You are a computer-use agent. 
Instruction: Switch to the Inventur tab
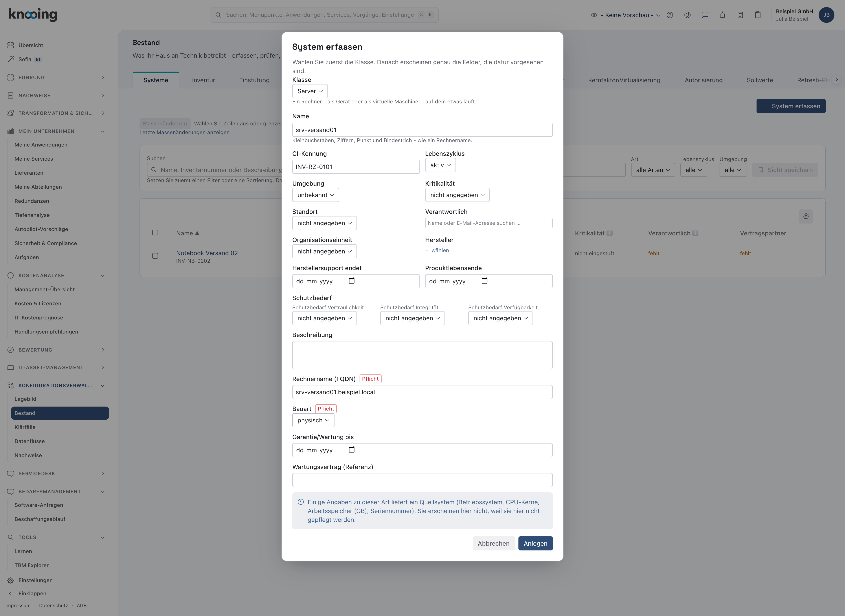pyautogui.click(x=203, y=80)
